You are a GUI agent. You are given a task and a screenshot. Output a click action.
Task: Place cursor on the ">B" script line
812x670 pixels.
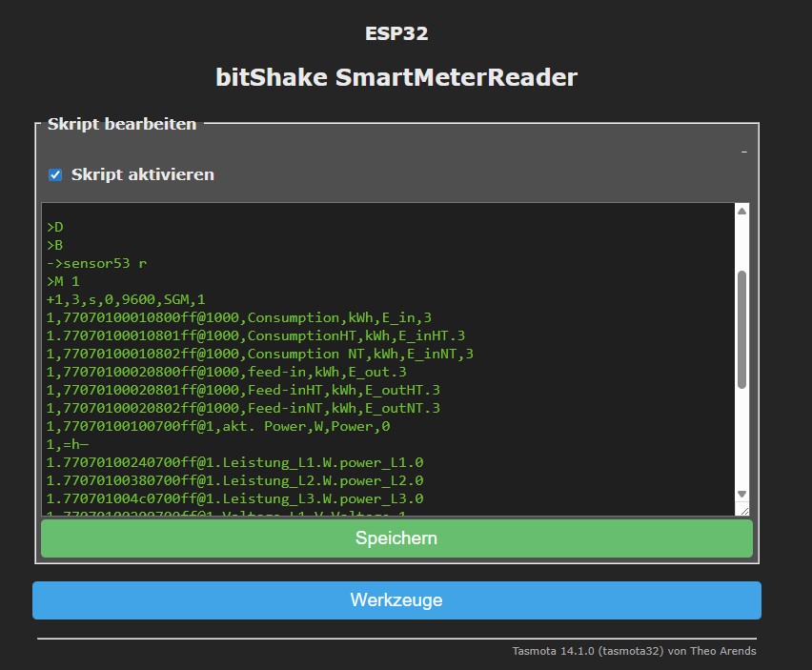[x=55, y=246]
